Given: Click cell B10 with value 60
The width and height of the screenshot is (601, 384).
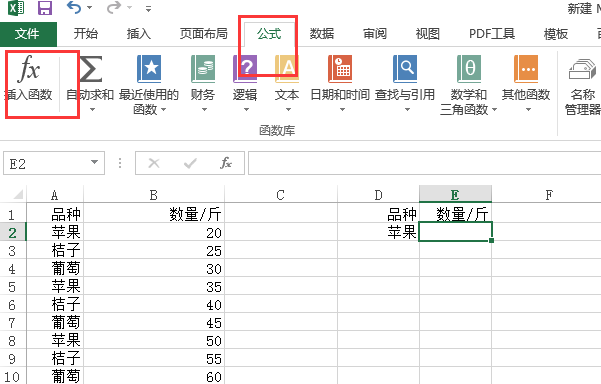Looking at the screenshot, I should pyautogui.click(x=154, y=376).
